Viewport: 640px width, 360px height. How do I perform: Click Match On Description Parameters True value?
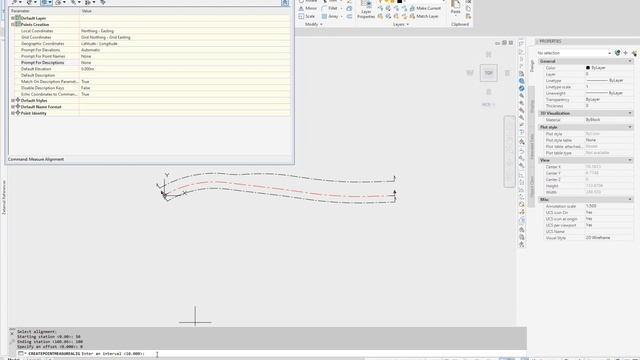(85, 82)
